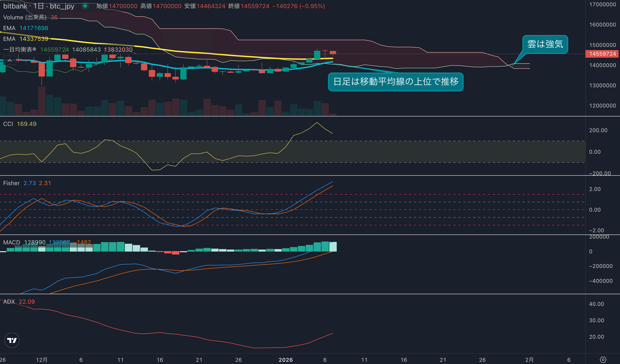Open chart settings gear at bottom right

(x=603, y=360)
